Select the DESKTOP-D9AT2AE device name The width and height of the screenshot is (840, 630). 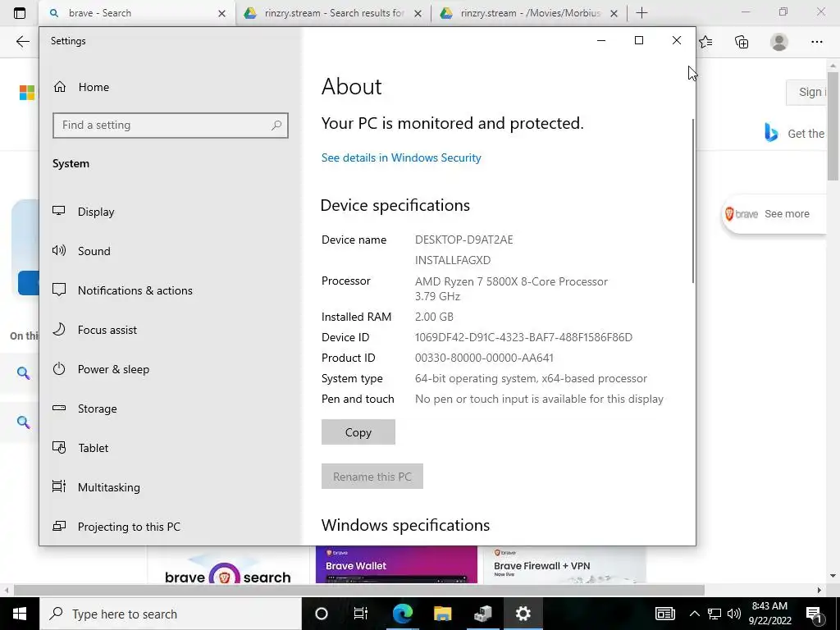pyautogui.click(x=464, y=240)
